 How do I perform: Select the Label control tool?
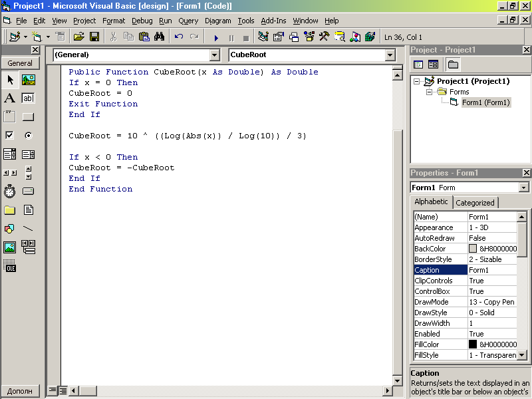[9, 98]
